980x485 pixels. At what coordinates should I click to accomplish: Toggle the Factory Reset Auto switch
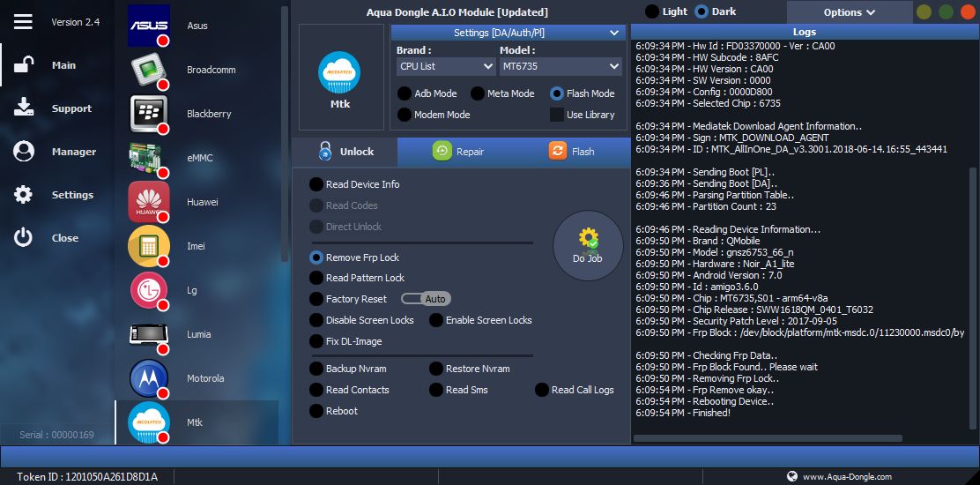pos(426,299)
